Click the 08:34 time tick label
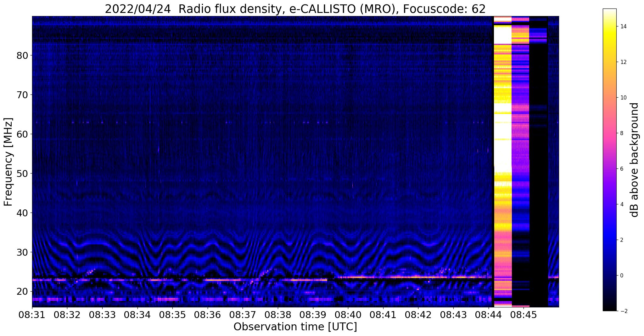Image resolution: width=644 pixels, height=336 pixels. click(137, 315)
